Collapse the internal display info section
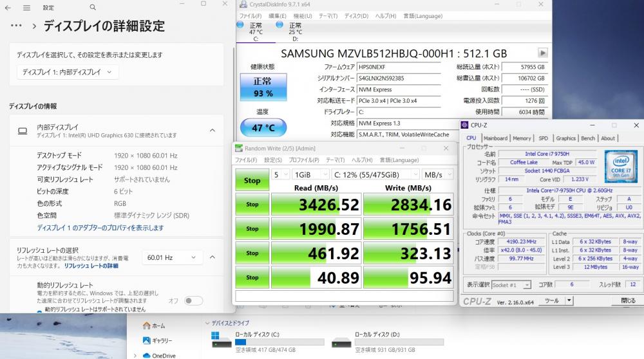 point(213,131)
